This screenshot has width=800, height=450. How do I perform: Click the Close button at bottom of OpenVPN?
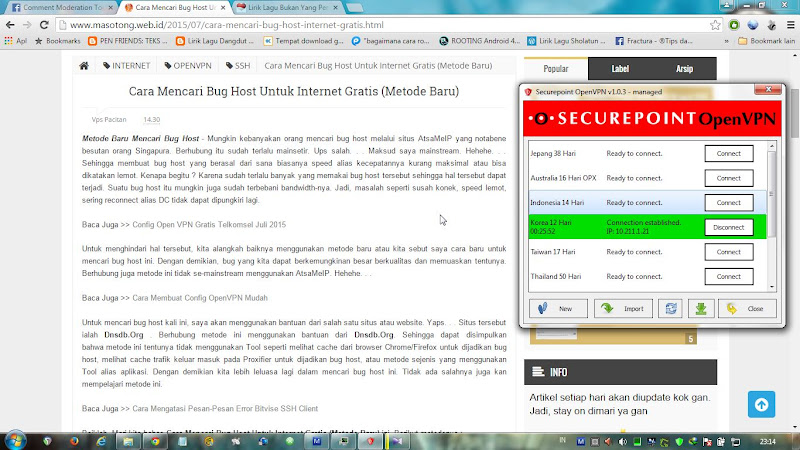[x=747, y=309]
